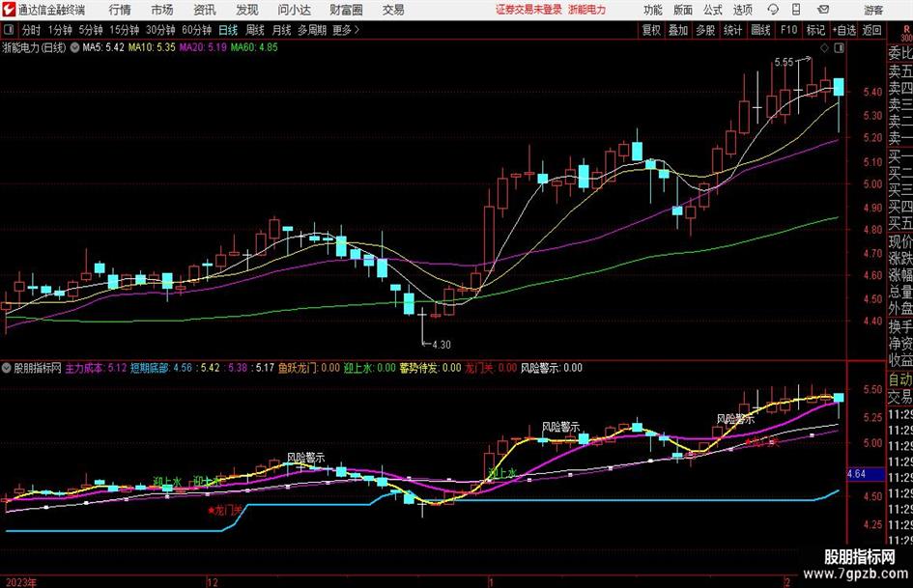Click the 委比 row in the quote panel
The width and height of the screenshot is (913, 588).
pyautogui.click(x=899, y=53)
